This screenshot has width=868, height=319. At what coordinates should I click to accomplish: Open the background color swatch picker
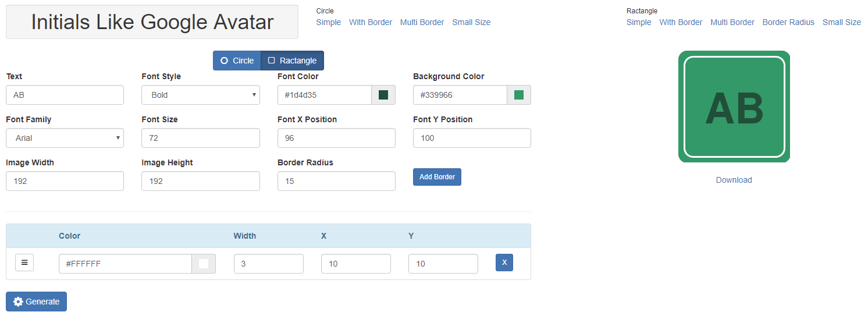[518, 95]
